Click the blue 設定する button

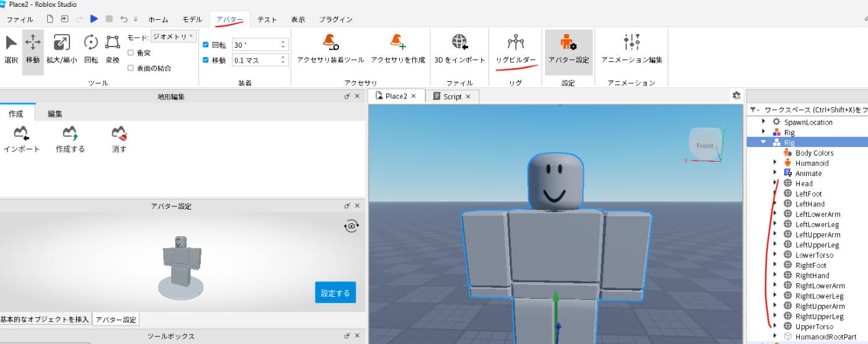335,293
